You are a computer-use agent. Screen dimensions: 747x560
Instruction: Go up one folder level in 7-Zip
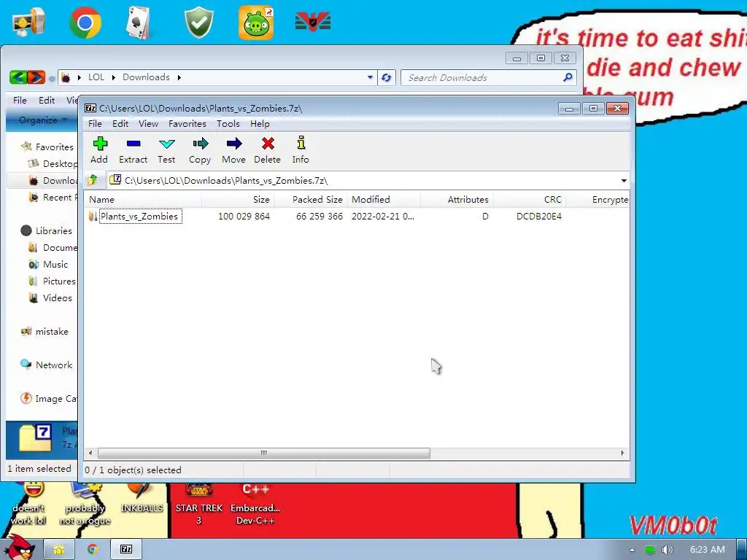tap(93, 180)
